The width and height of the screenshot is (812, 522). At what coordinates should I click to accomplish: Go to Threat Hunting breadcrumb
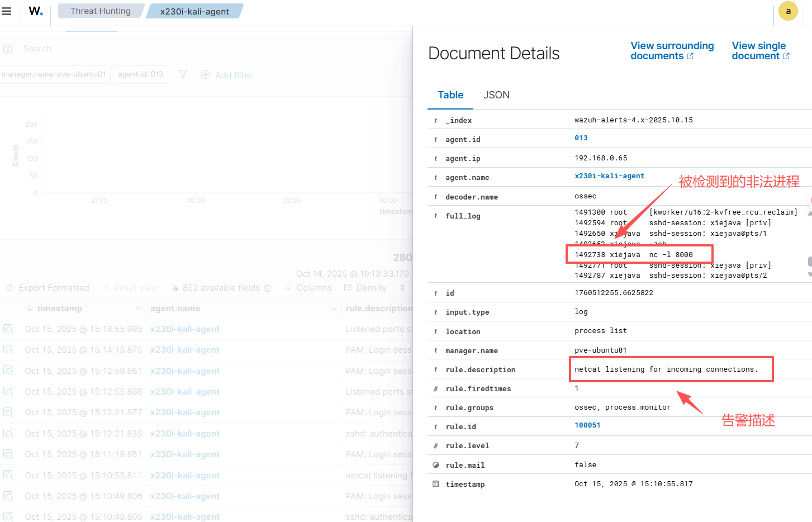pos(101,11)
